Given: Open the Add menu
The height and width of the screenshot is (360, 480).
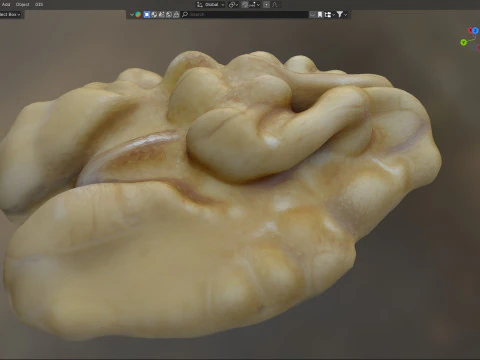Looking at the screenshot, I should pos(6,4).
